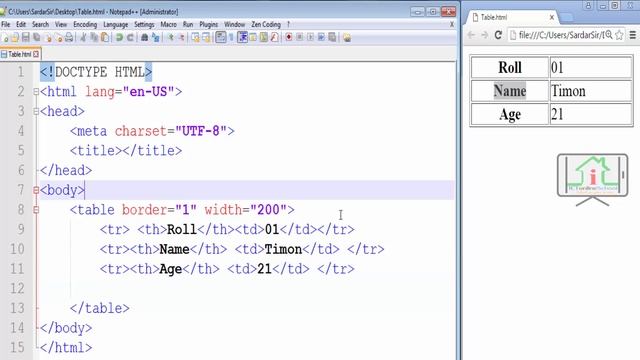
Task: Toggle Show all characters button
Action: [x=231, y=38]
